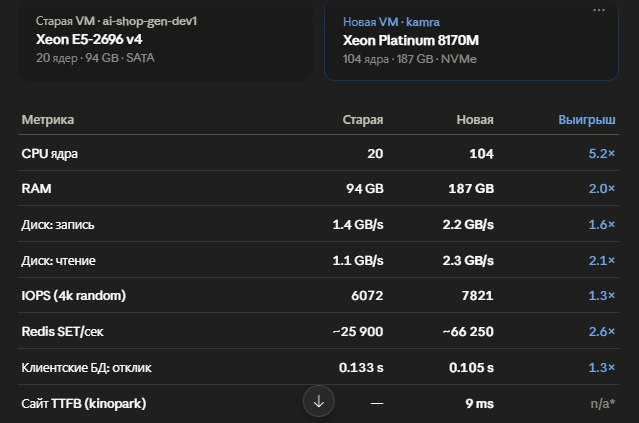Select the old VM ai-shop-gen-dev1 card
639x423 pixels.
point(165,40)
